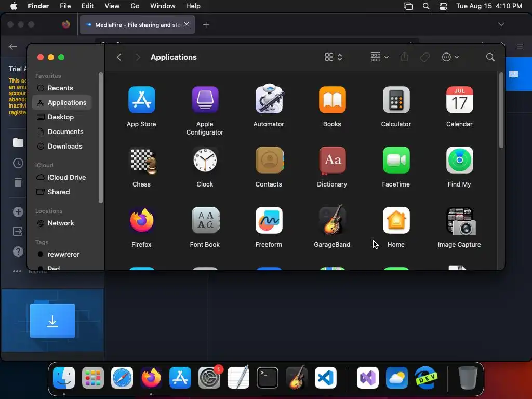Click the Finder sidebar scrollbar
This screenshot has height=399, width=532.
tap(100, 138)
